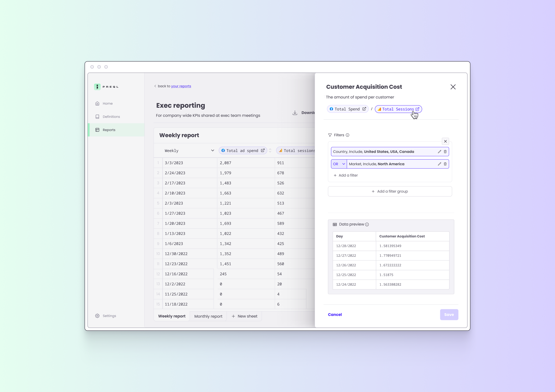Viewport: 555px width, 392px height.
Task: Click preview value 1.51875
Action: tap(386, 275)
